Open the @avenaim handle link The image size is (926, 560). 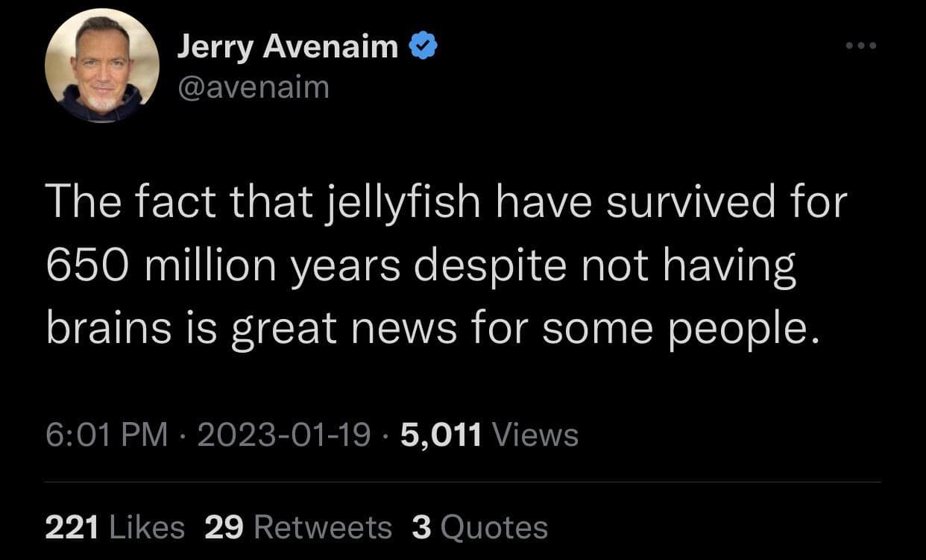point(253,87)
